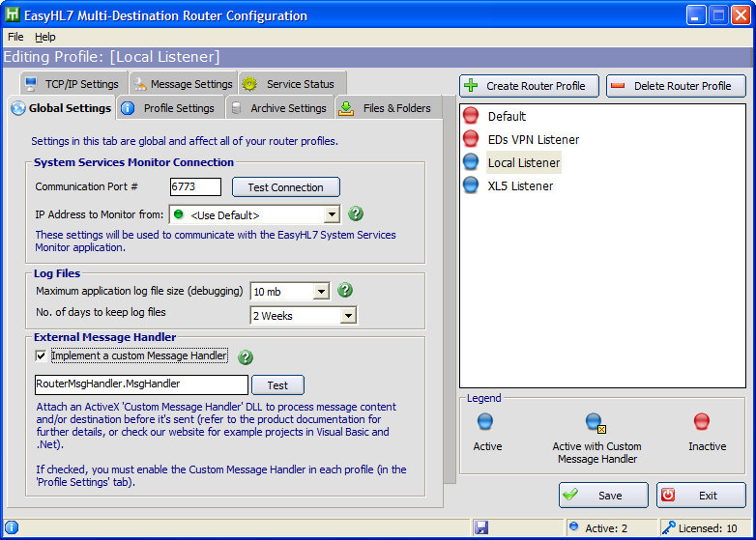Click the Licensed: 10 status bar entry
This screenshot has height=540, width=756.
pos(708,528)
